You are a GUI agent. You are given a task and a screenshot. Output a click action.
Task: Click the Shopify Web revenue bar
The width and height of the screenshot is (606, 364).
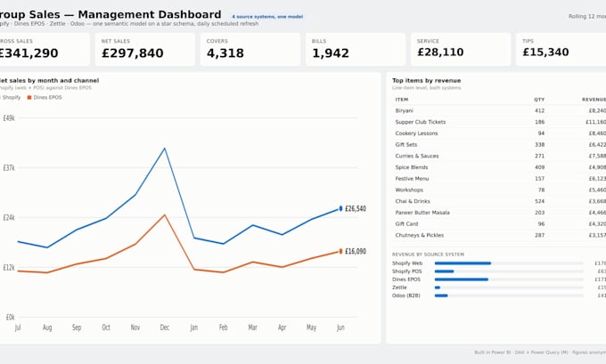pos(463,263)
